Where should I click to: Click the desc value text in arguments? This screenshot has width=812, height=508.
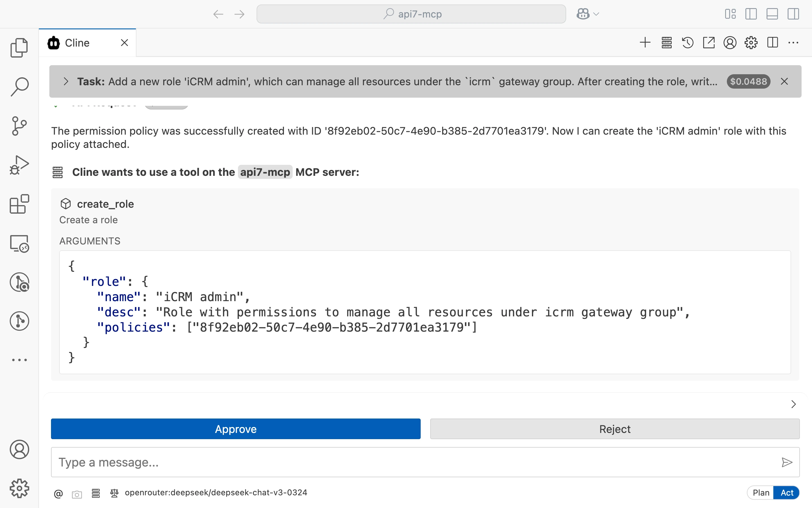(420, 312)
